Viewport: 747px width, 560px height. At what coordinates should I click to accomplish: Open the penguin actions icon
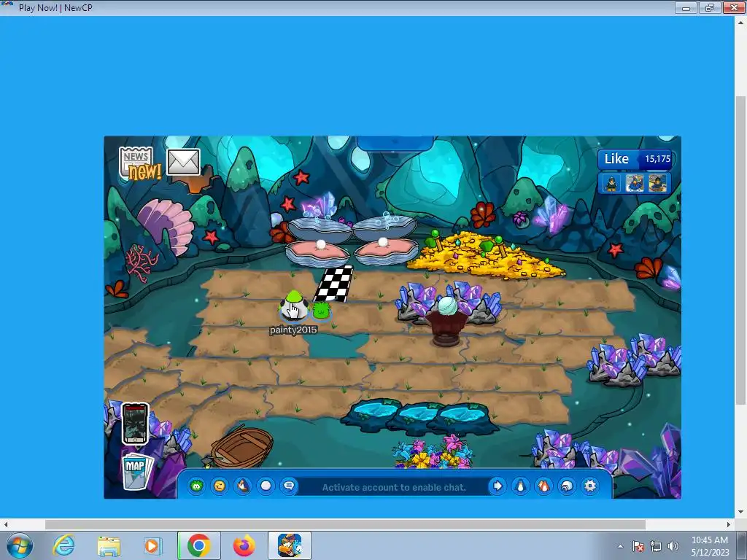point(243,486)
